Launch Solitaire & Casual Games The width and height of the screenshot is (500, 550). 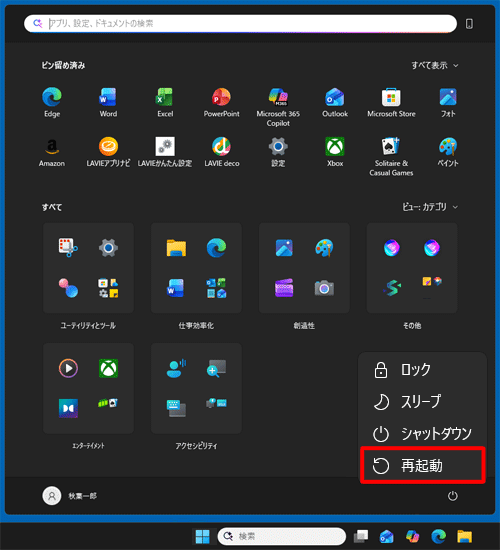pos(391,156)
